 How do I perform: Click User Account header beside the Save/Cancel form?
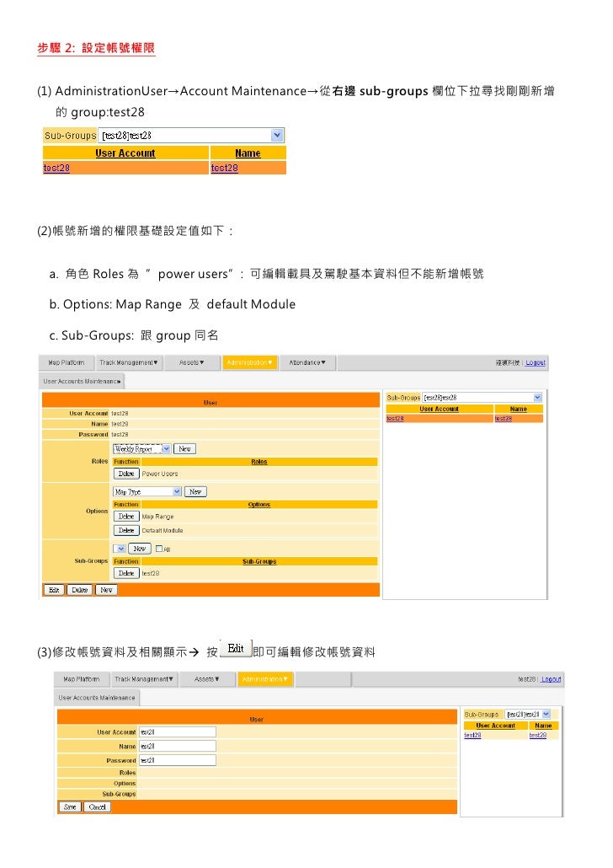tap(496, 726)
